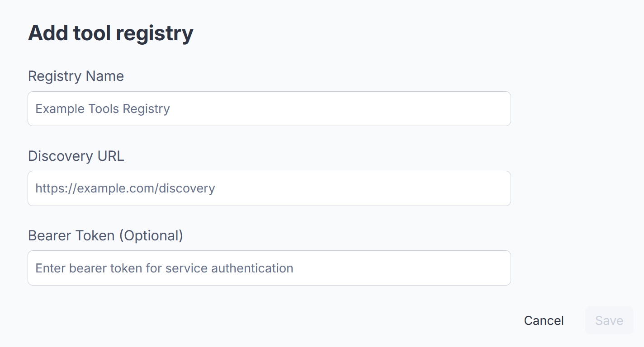The height and width of the screenshot is (347, 644).
Task: Click "Enter bearer token for service authentication" placeholder
Action: pyautogui.click(x=164, y=268)
